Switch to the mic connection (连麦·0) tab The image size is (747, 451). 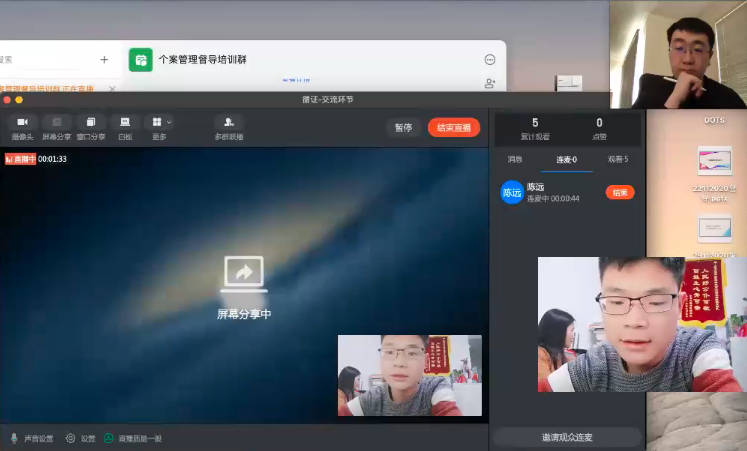click(566, 160)
